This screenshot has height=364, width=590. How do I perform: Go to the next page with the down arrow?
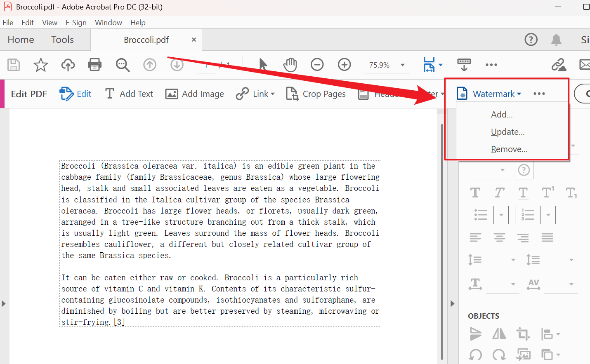pos(177,65)
